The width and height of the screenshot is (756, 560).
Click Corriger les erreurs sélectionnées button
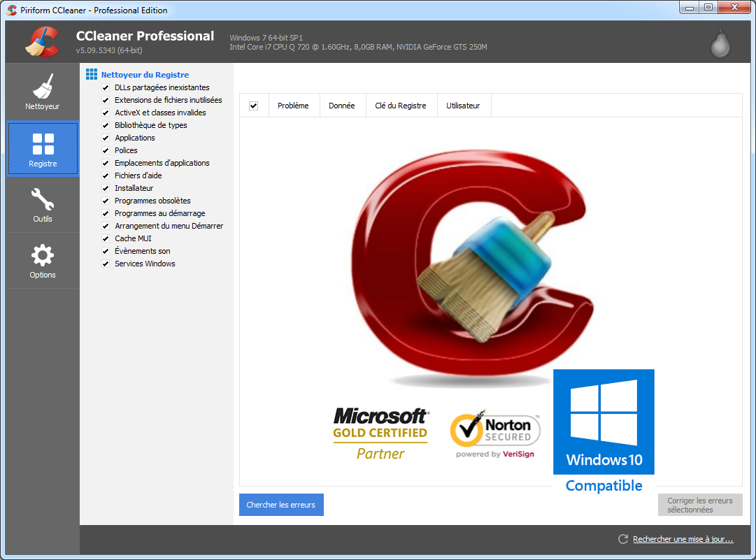700,505
